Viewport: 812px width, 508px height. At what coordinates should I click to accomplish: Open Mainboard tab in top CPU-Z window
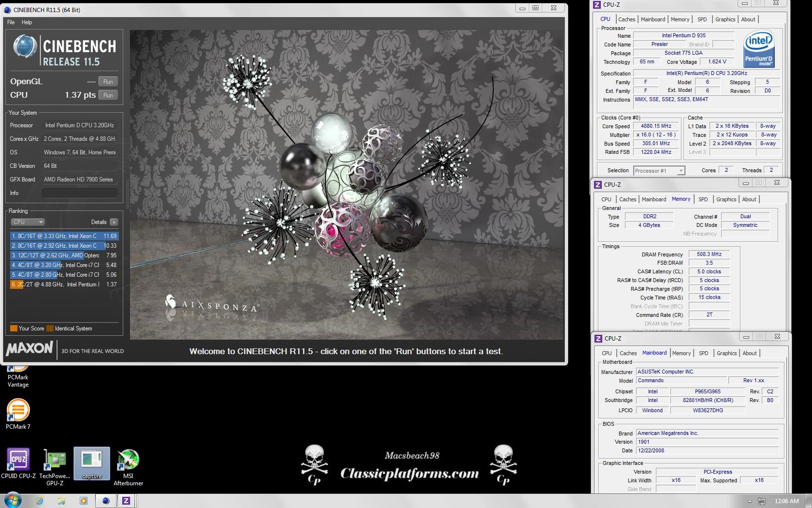pyautogui.click(x=653, y=19)
